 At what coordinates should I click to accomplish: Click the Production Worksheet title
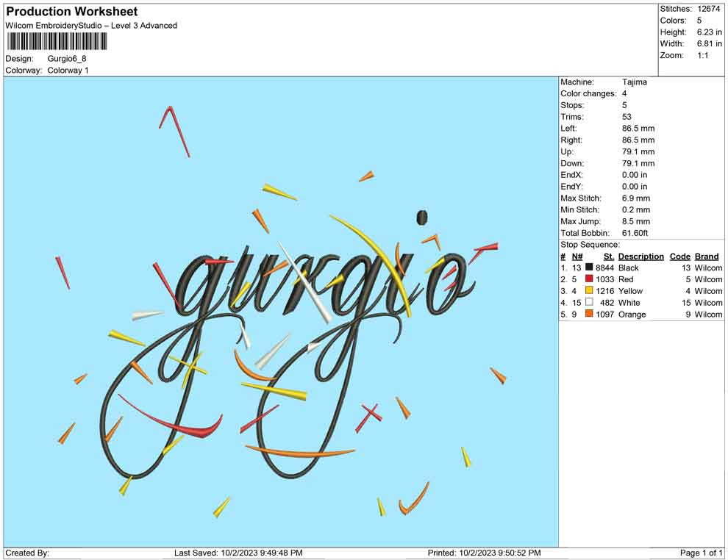tap(71, 12)
